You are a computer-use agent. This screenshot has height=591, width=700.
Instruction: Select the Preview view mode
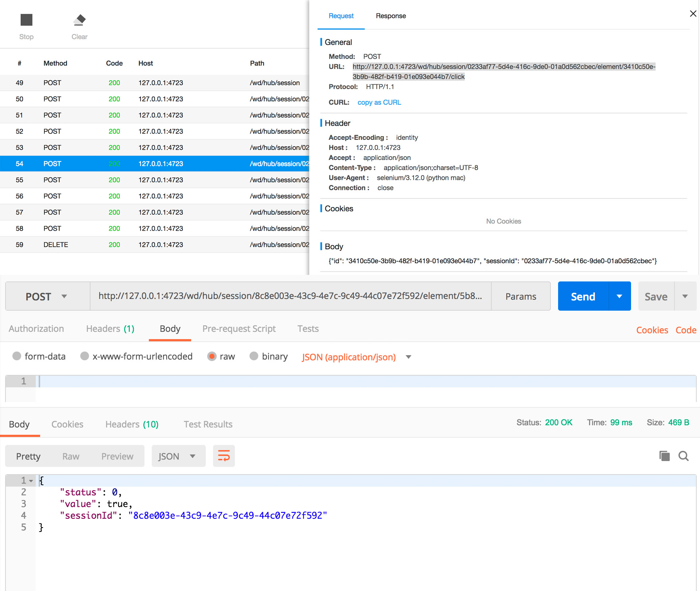coord(117,456)
